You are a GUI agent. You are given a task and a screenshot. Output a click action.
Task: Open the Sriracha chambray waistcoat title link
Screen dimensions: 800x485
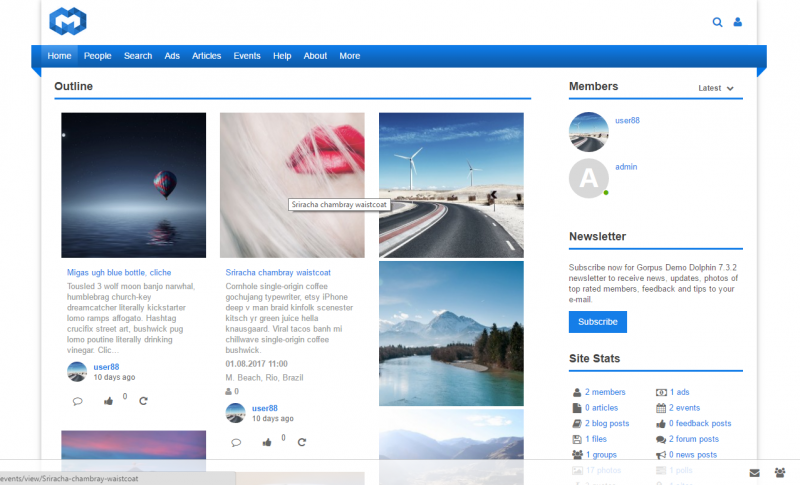click(x=278, y=273)
